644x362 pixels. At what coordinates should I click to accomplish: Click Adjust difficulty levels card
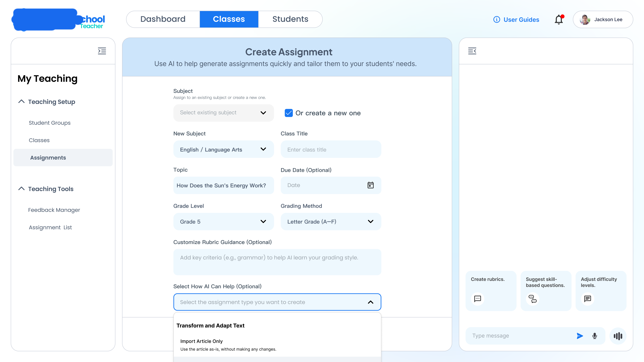pos(601,291)
